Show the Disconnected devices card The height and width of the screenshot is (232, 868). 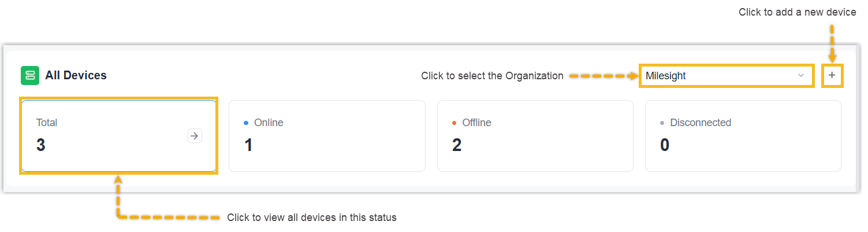pos(743,136)
